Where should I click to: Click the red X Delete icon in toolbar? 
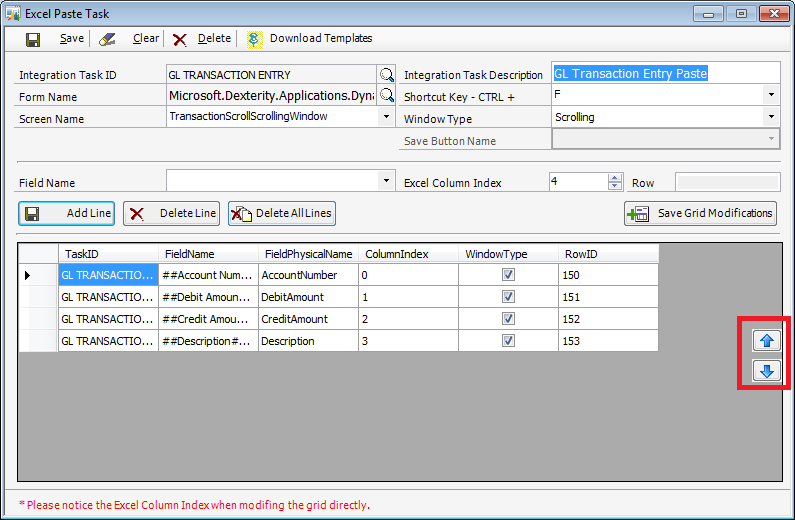pyautogui.click(x=179, y=40)
